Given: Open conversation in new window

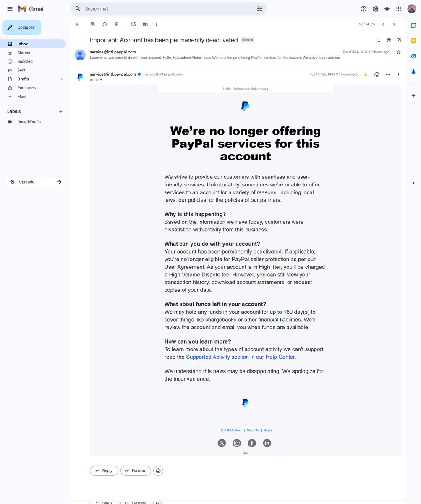Looking at the screenshot, I should point(399,40).
